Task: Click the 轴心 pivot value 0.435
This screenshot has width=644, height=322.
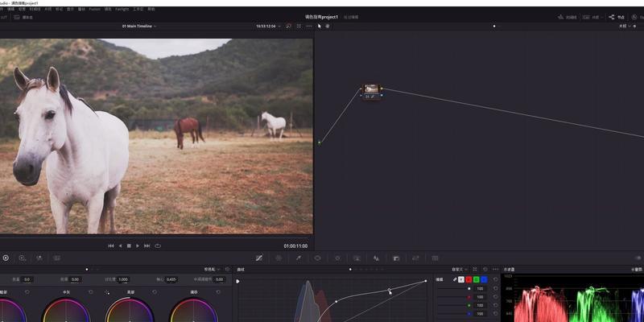Action: click(171, 279)
